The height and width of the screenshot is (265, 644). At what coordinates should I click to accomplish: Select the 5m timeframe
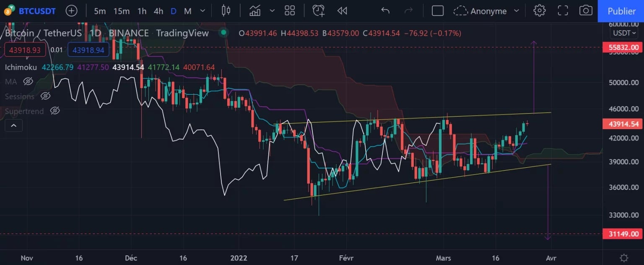(100, 11)
